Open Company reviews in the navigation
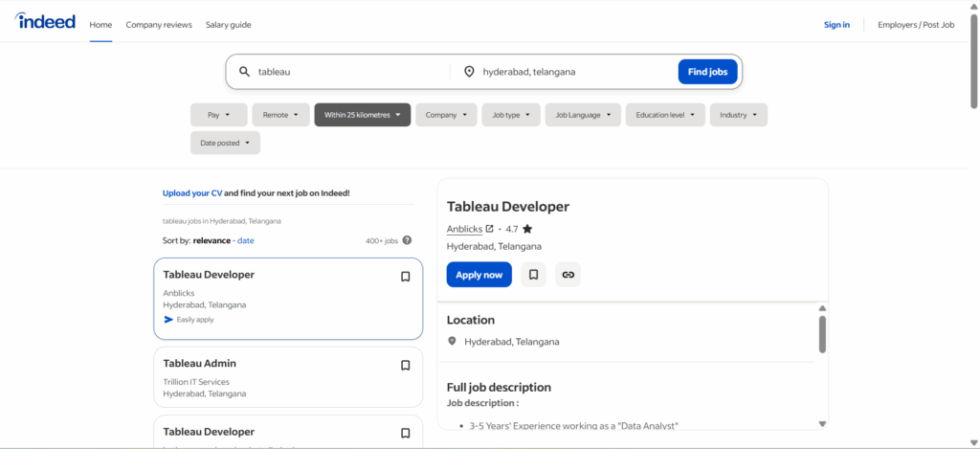Image resolution: width=980 pixels, height=449 pixels. pos(159,25)
